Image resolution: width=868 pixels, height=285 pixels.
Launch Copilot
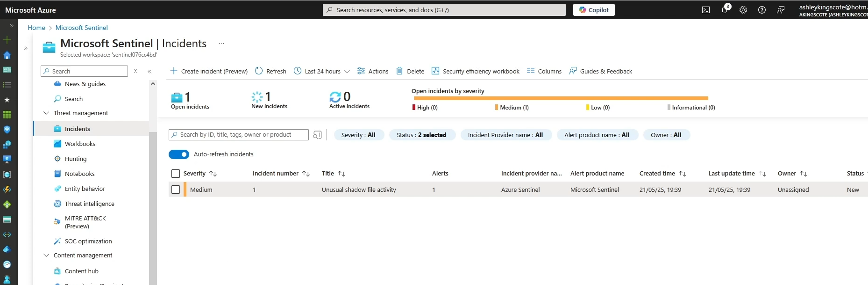pos(594,10)
